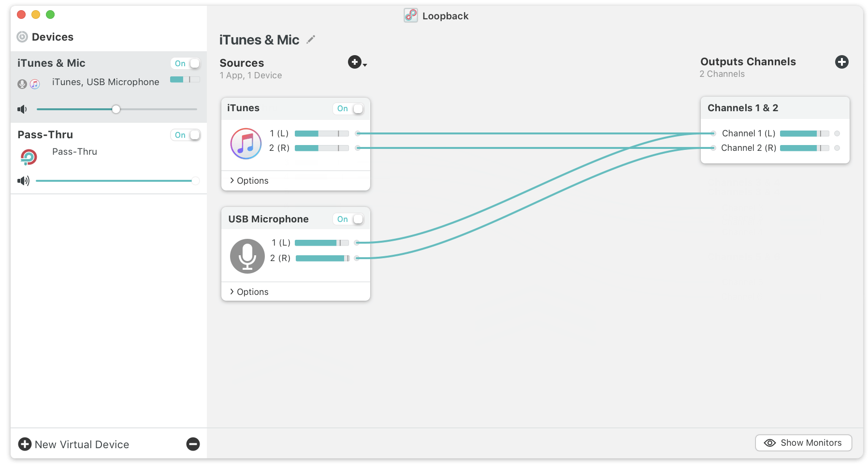Expand Options under the iTunes source
The image size is (868, 468).
[x=249, y=180]
